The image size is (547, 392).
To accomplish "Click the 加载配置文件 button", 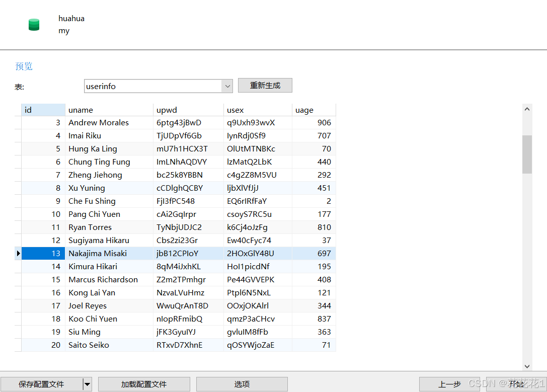I will tap(144, 384).
